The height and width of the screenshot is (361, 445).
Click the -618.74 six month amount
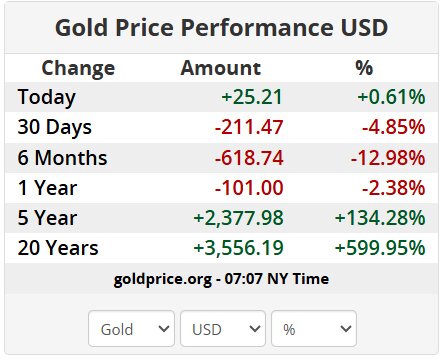249,158
